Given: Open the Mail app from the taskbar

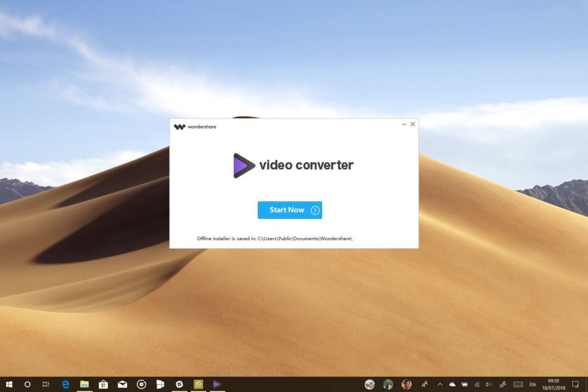Looking at the screenshot, I should [x=122, y=384].
